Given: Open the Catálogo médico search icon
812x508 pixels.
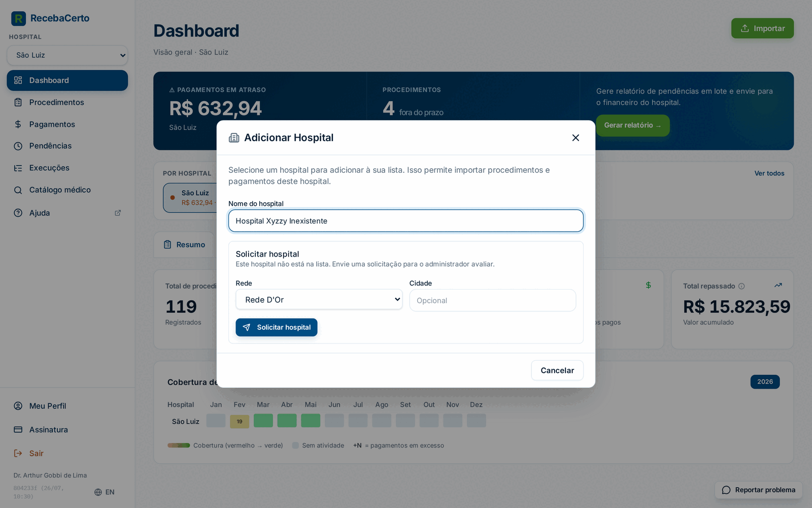Looking at the screenshot, I should pos(18,190).
